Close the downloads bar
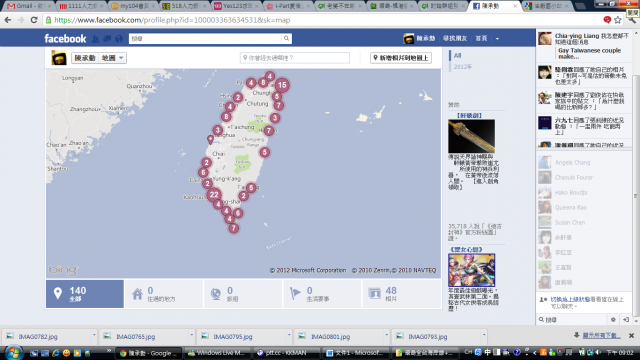The image size is (640, 360). tap(631, 336)
